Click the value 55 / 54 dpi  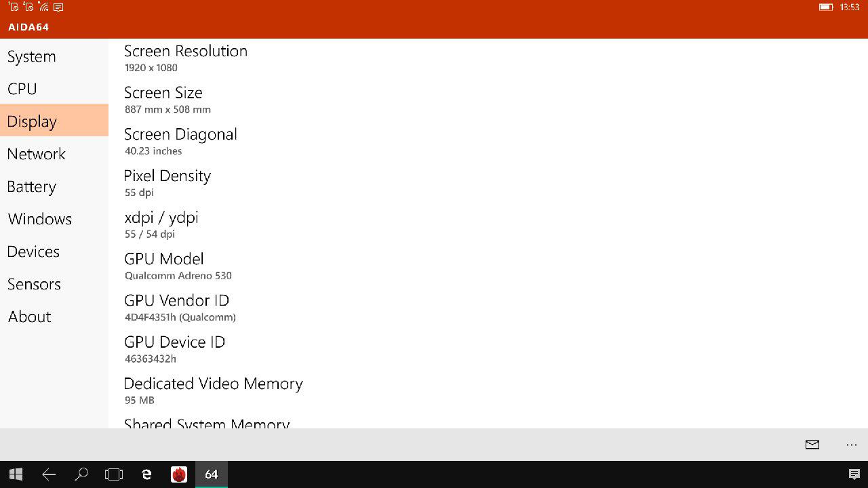click(150, 234)
